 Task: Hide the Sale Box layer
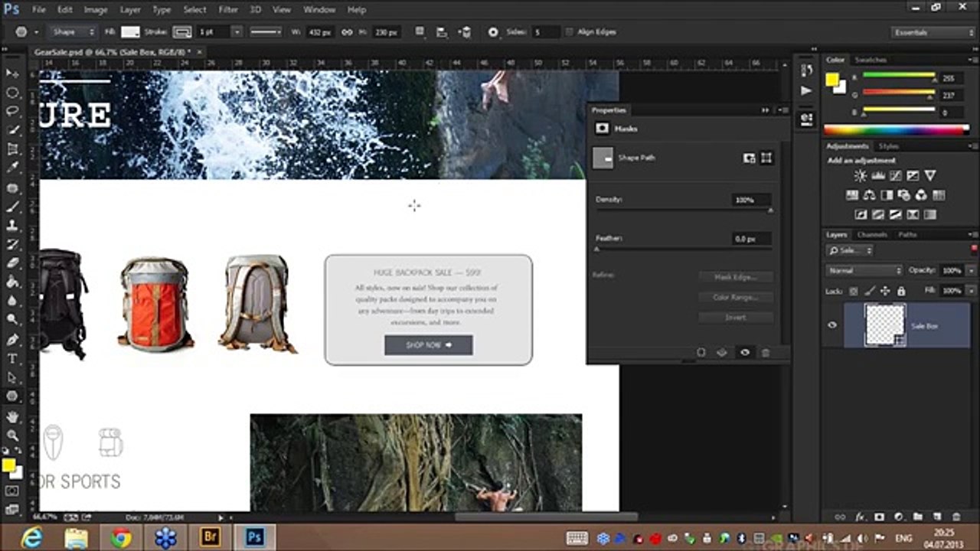(x=832, y=325)
